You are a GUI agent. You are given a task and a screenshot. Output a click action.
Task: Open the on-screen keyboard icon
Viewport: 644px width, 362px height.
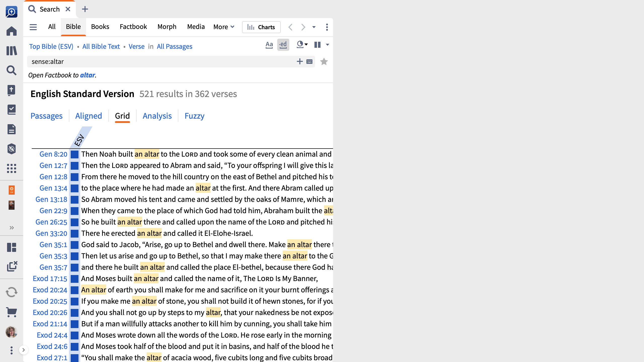[x=309, y=62]
